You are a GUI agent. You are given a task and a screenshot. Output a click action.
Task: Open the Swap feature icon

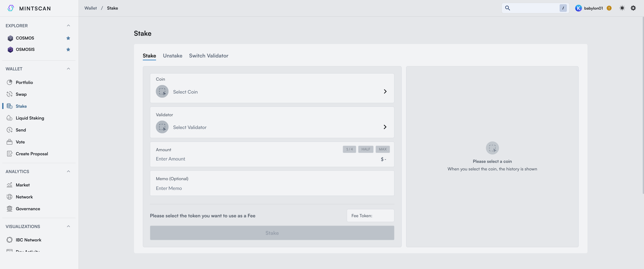[9, 94]
